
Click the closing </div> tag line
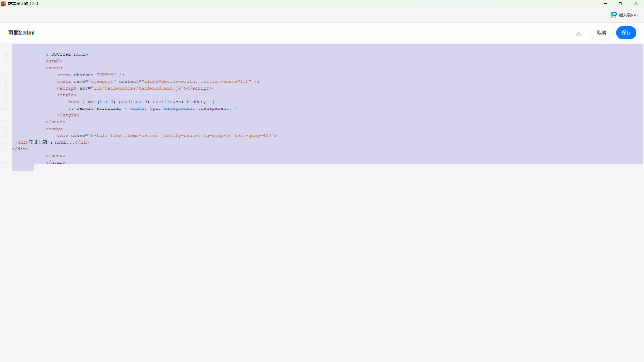(20, 149)
